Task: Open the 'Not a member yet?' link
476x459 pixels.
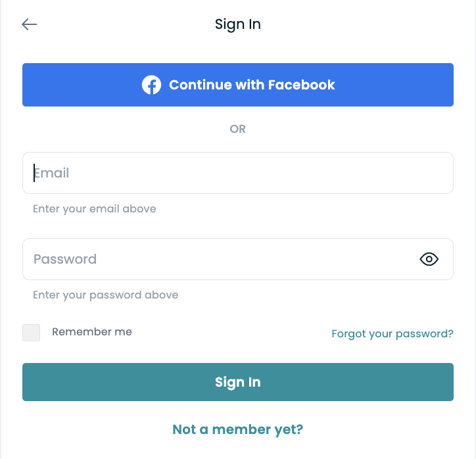Action: click(237, 429)
